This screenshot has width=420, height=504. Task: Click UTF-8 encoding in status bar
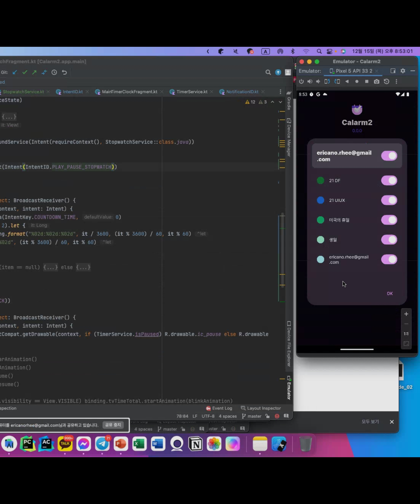click(x=208, y=416)
